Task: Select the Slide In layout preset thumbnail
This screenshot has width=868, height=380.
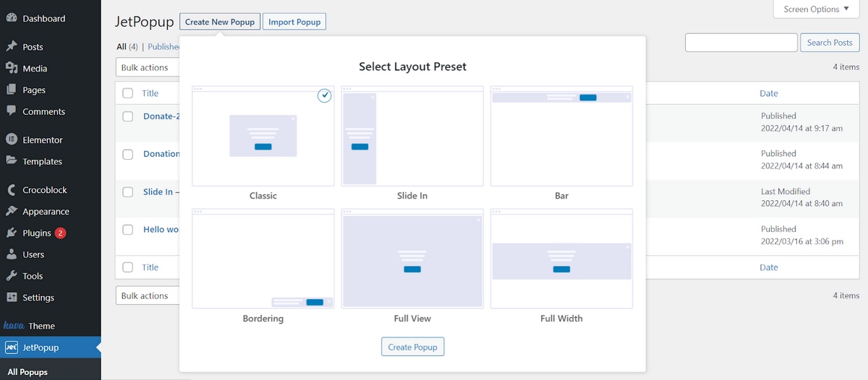Action: pos(412,136)
